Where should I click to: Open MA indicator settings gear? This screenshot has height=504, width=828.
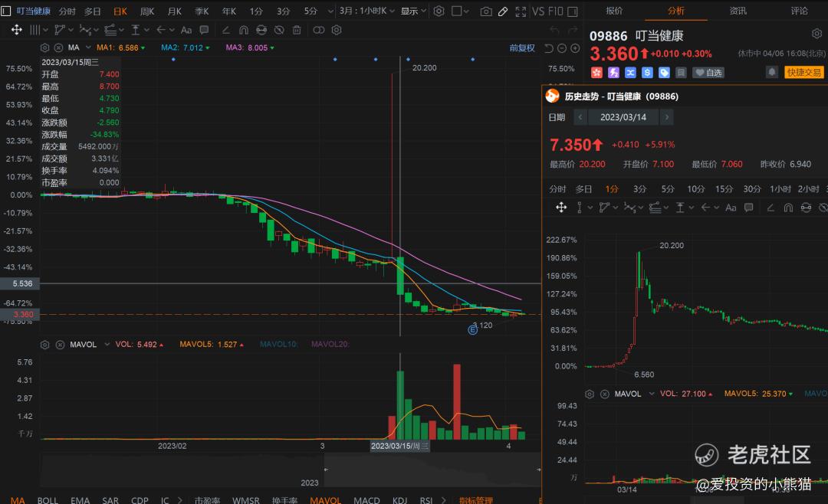pos(45,47)
